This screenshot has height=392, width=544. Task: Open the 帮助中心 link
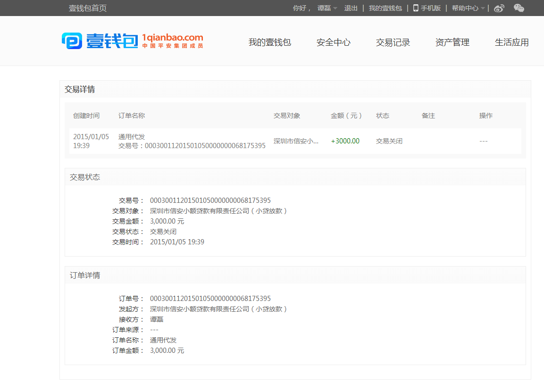click(465, 8)
